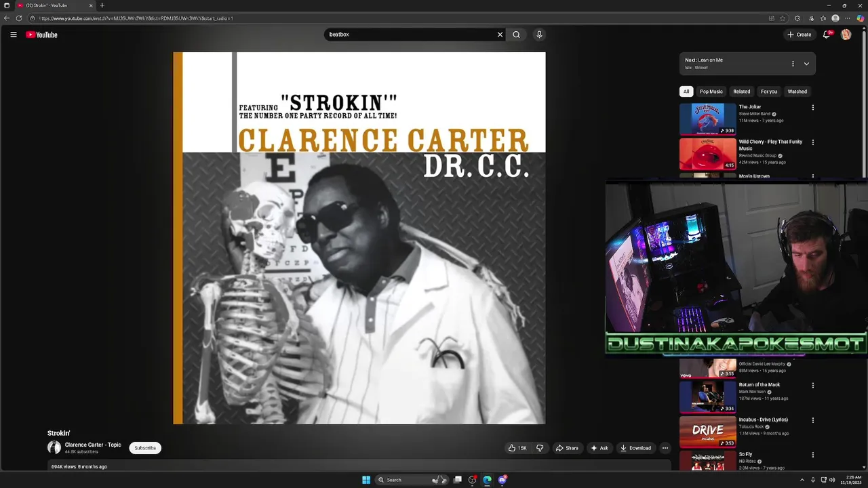Image resolution: width=868 pixels, height=488 pixels.
Task: Open Edge split screen icon
Action: [771, 18]
